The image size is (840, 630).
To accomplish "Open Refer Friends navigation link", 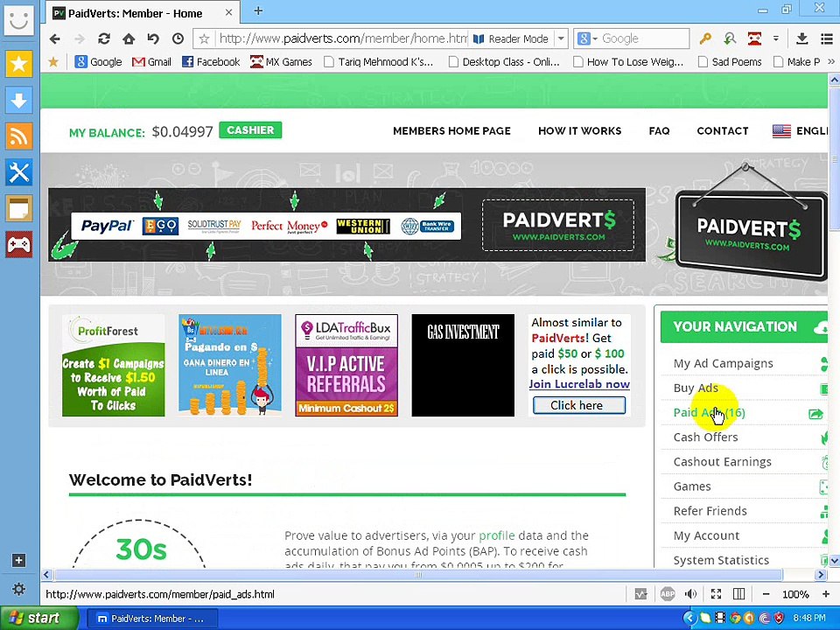I will tap(710, 511).
